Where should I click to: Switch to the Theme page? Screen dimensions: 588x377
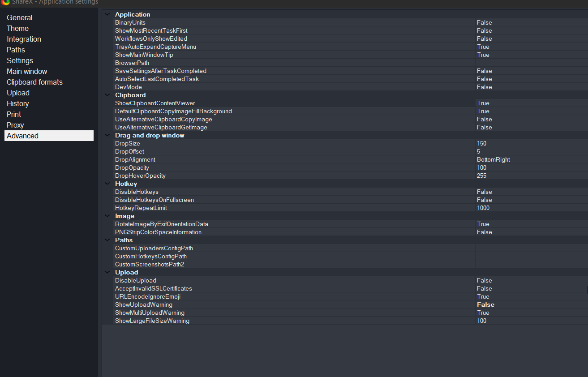[x=18, y=29]
